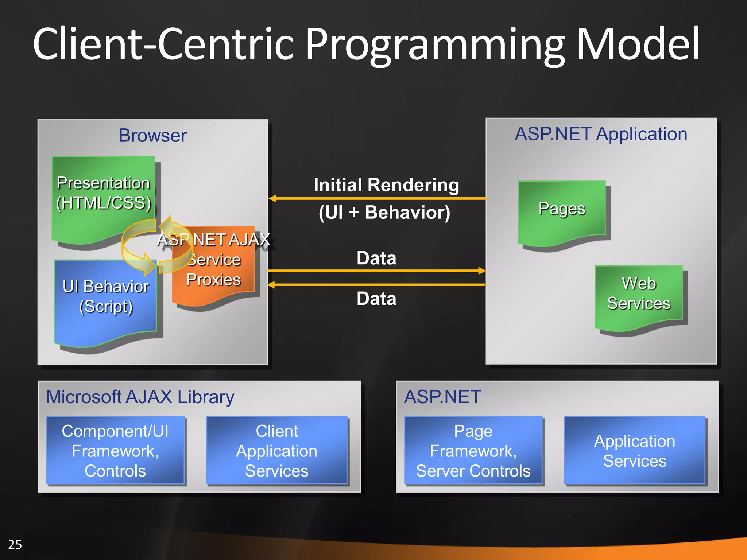Select the ASP.NET Application Services blue box
This screenshot has width=747, height=560.
635,451
